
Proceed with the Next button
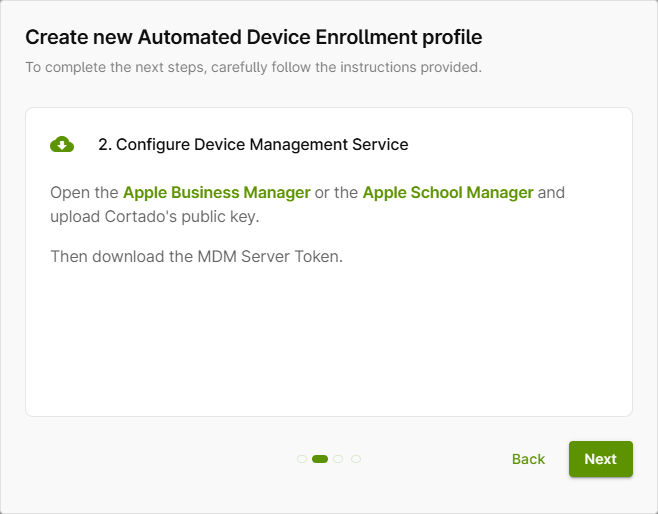point(601,459)
